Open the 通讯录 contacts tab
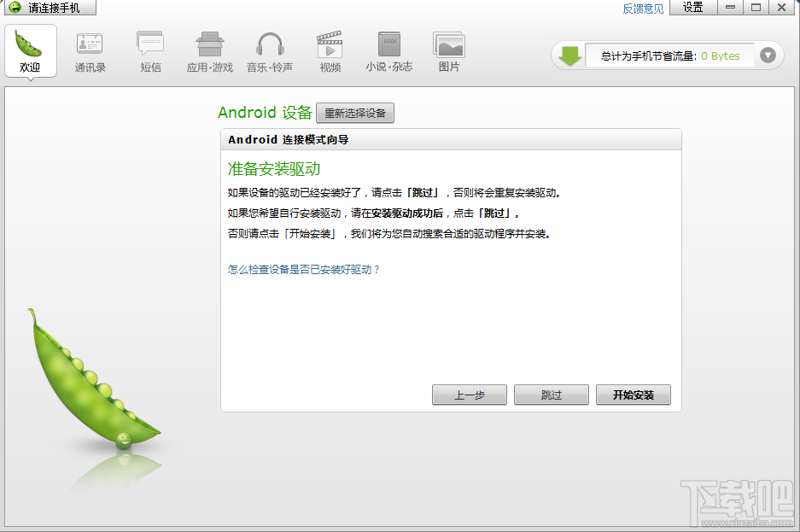Screen dimensions: 800x532 pyautogui.click(x=90, y=51)
